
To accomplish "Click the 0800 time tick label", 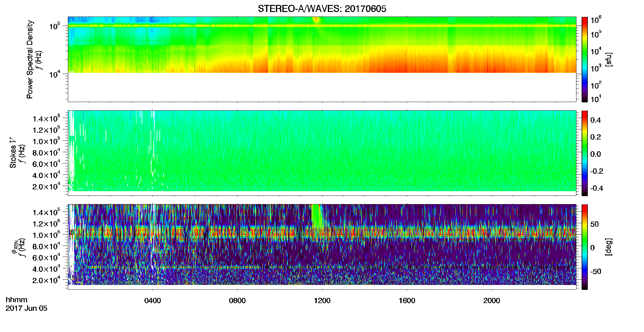I will point(237,301).
